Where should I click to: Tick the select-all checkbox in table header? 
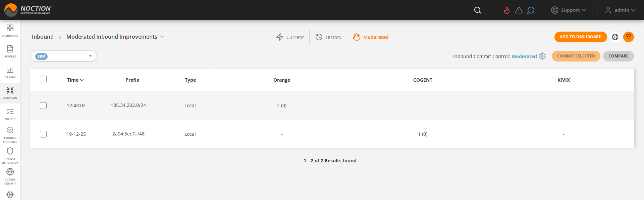(43, 79)
